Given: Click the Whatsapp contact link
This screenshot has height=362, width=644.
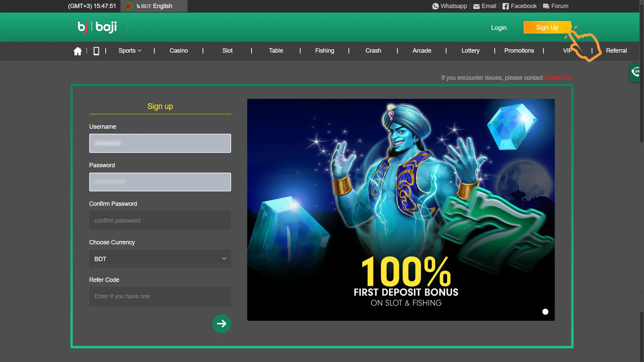Looking at the screenshot, I should [x=449, y=6].
